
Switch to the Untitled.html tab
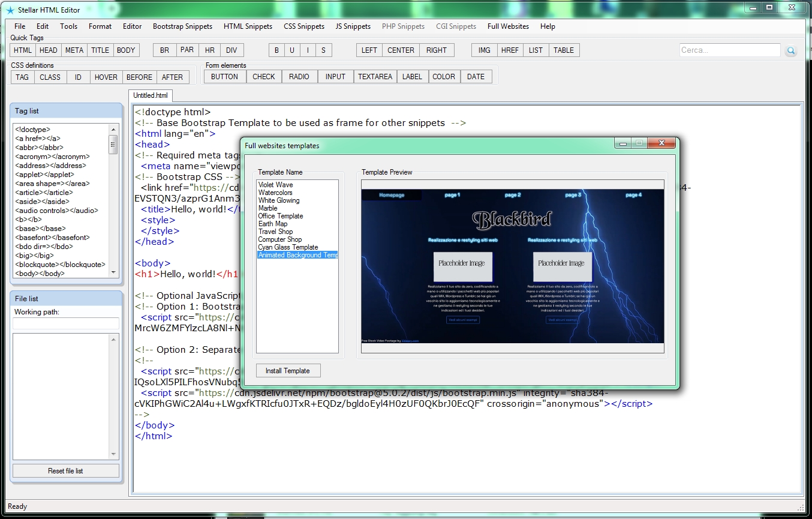pos(151,95)
